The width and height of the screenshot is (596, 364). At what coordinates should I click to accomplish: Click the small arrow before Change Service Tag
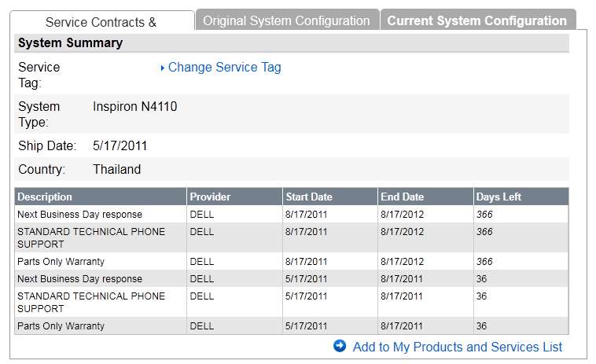point(162,68)
